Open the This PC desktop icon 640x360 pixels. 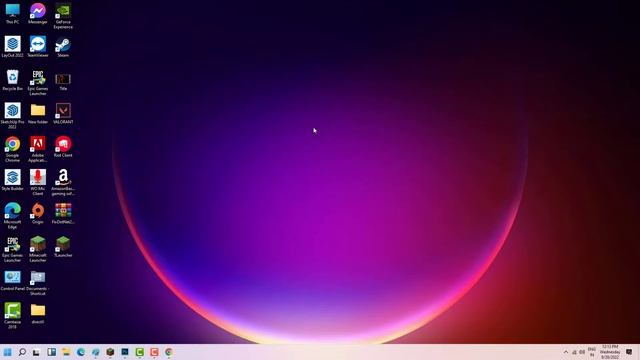pos(12,13)
